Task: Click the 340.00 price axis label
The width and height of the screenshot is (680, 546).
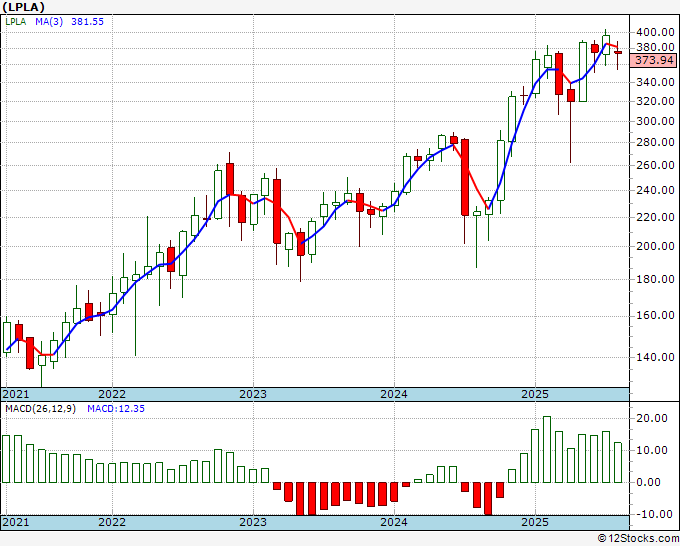Action: pyautogui.click(x=655, y=82)
